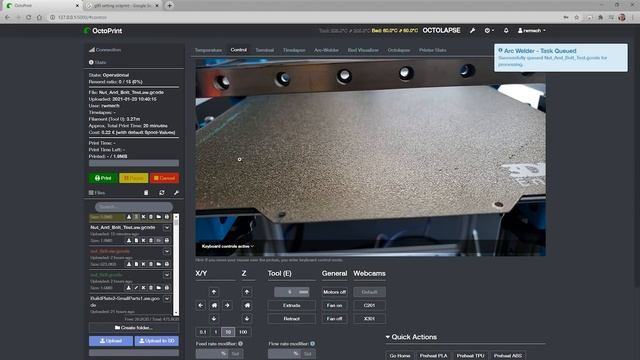Expand details for Nut_And_Bolt_Test.aw.gcode
The height and width of the screenshot is (360, 640).
(x=167, y=228)
